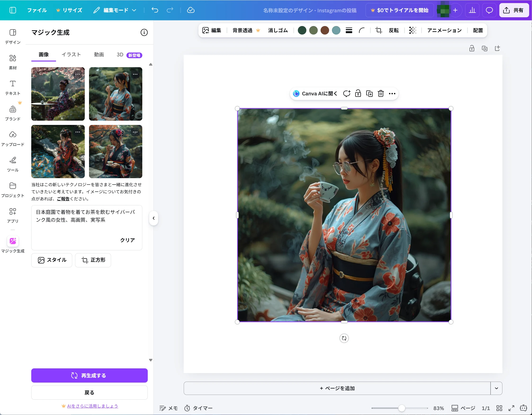Click the undo icon in the top bar
Viewport: 532px width, 415px height.
[x=155, y=10]
